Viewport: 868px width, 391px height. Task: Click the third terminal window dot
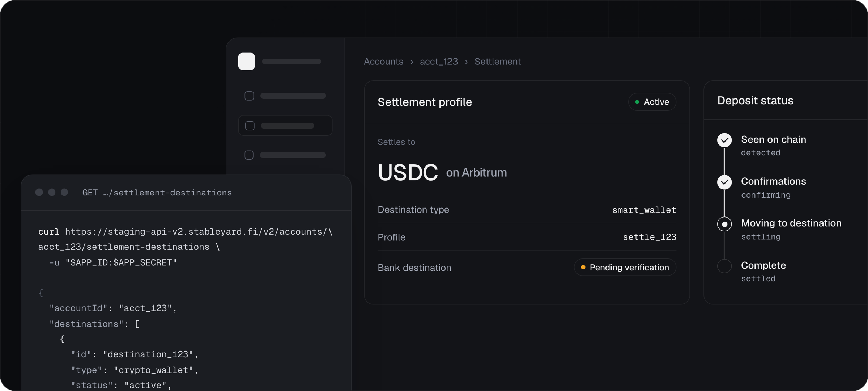click(64, 192)
